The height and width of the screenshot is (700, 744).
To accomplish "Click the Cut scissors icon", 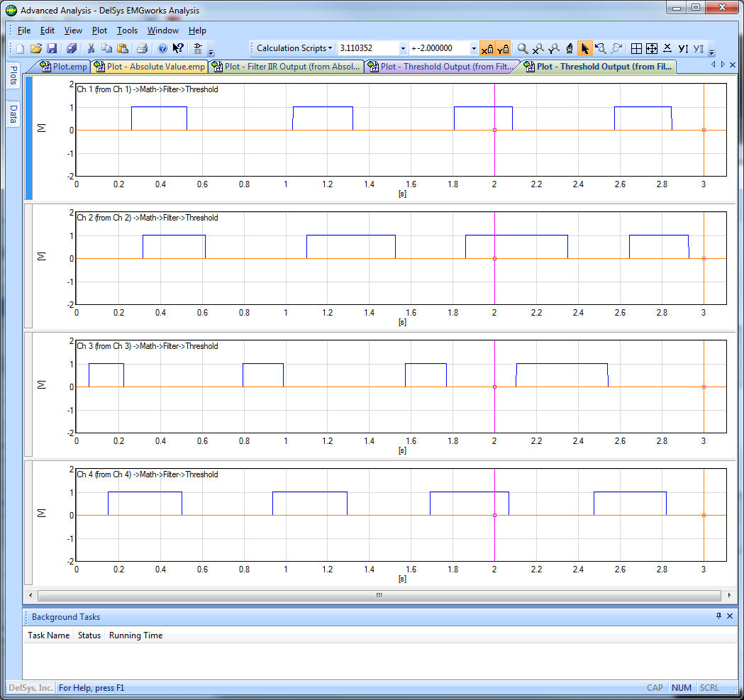I will pos(91,49).
